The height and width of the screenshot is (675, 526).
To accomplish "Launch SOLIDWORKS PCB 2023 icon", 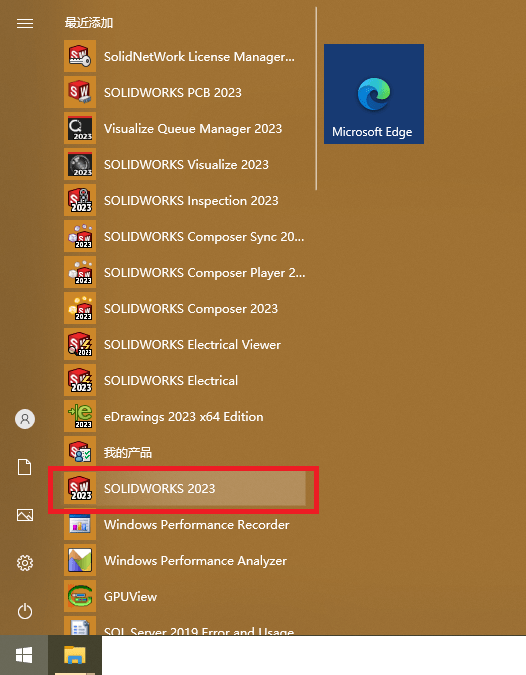I will coord(80,93).
